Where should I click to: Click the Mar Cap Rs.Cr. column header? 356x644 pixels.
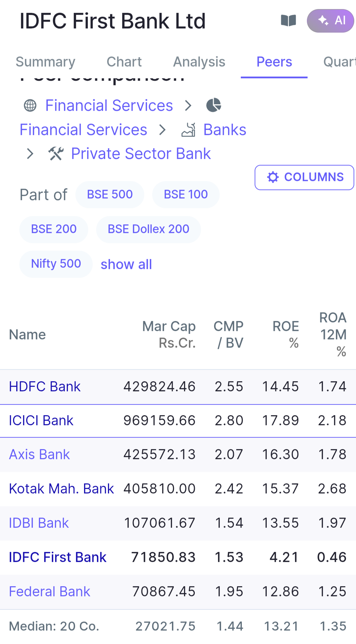point(169,334)
